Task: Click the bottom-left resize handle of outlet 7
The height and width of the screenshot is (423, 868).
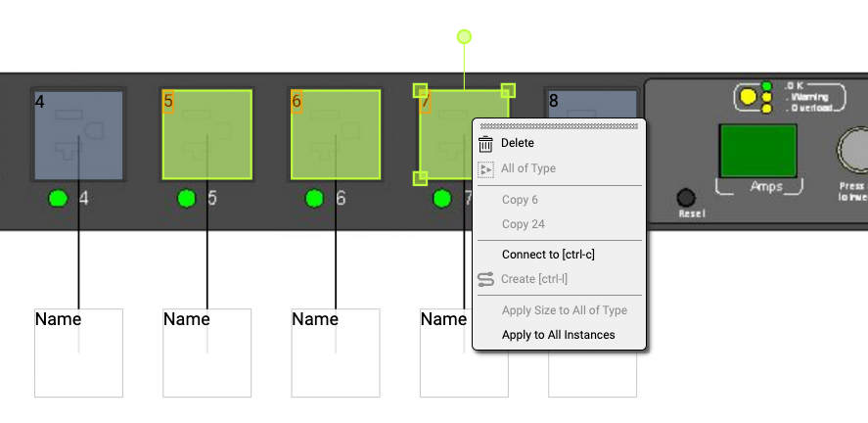Action: coord(420,177)
